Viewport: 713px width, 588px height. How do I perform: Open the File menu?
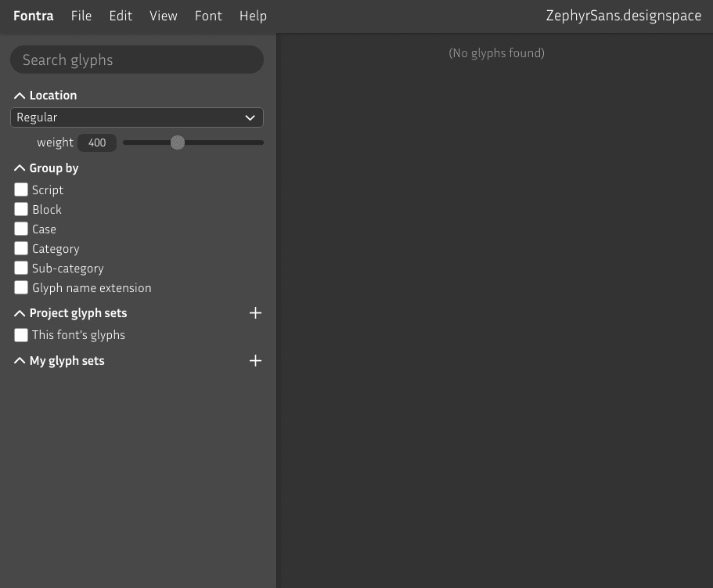point(81,16)
